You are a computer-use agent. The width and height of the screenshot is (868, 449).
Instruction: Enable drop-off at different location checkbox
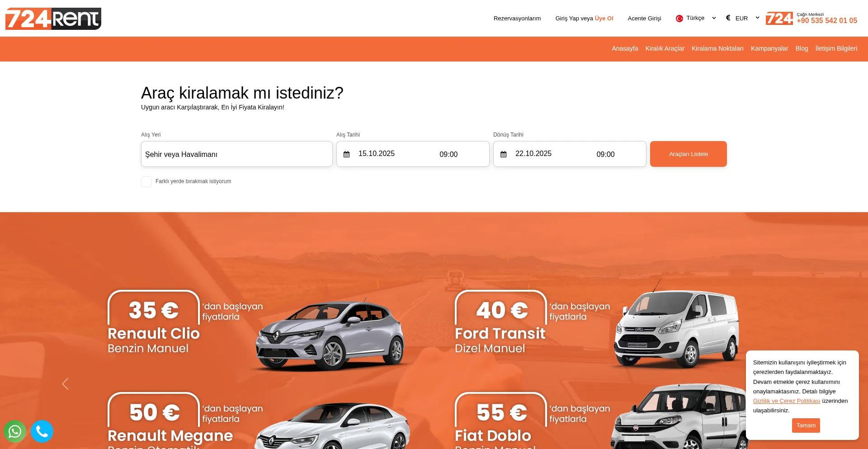click(146, 182)
